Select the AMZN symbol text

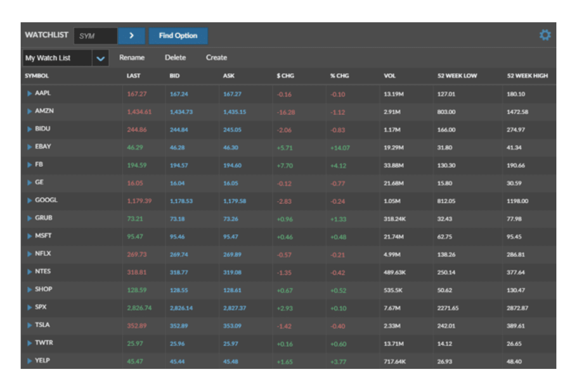[44, 111]
